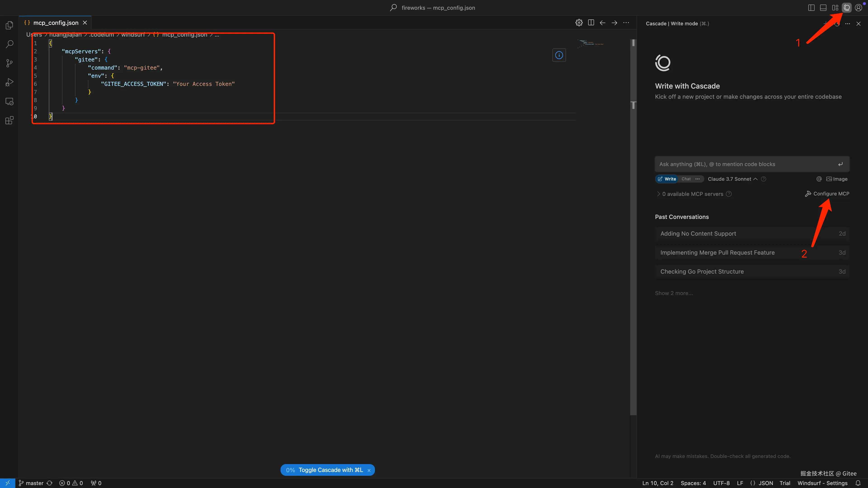The image size is (868, 488).
Task: Open the Explorer view in the activity bar
Action: click(x=9, y=25)
